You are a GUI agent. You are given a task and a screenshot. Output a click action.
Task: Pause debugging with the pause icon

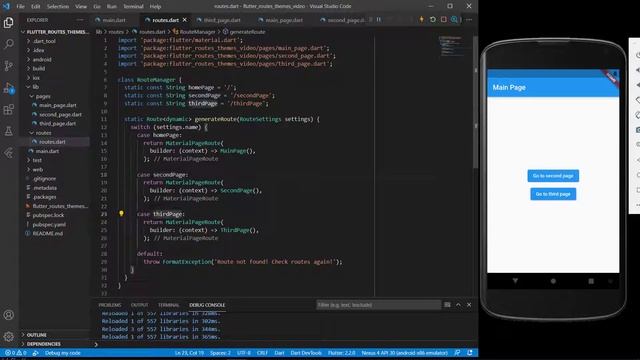(379, 20)
